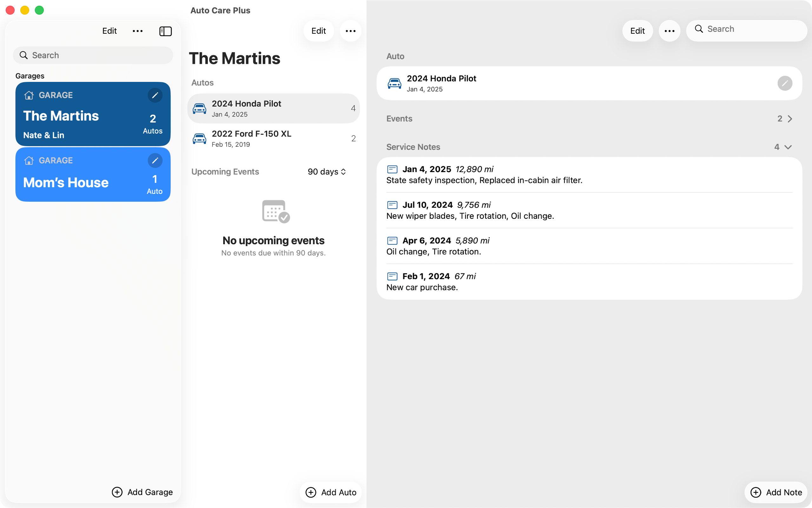This screenshot has height=508, width=812.
Task: Select the 2024 Honda Pilot auto row
Action: [273, 109]
